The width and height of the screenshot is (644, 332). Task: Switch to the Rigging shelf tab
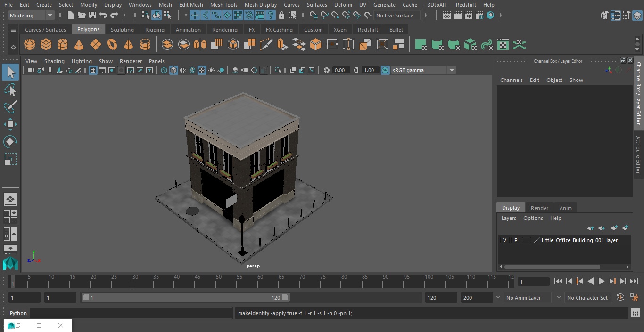(x=155, y=30)
